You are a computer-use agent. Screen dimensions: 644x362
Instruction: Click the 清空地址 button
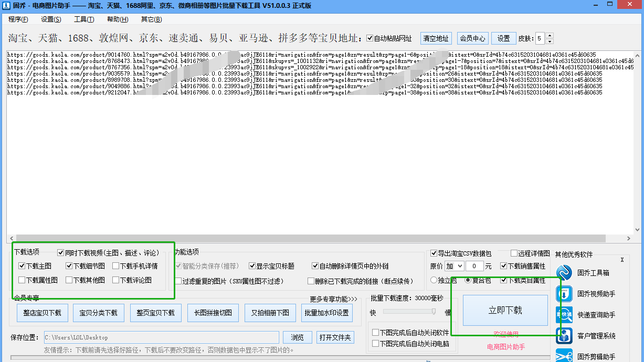point(436,38)
